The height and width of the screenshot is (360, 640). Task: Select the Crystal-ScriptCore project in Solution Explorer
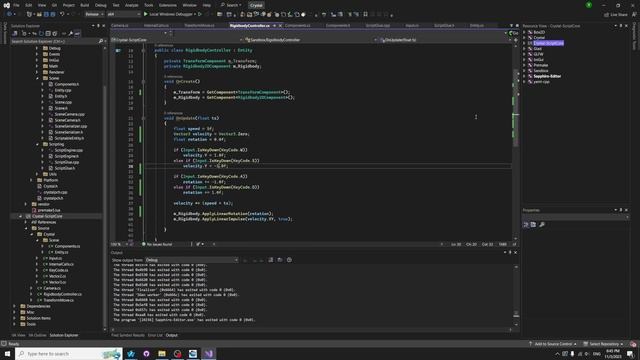[47, 216]
